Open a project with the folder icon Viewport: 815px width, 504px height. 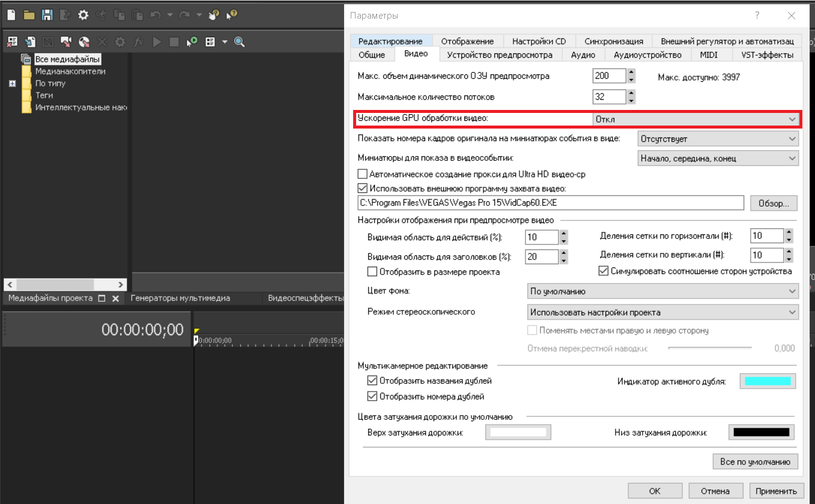tap(29, 14)
